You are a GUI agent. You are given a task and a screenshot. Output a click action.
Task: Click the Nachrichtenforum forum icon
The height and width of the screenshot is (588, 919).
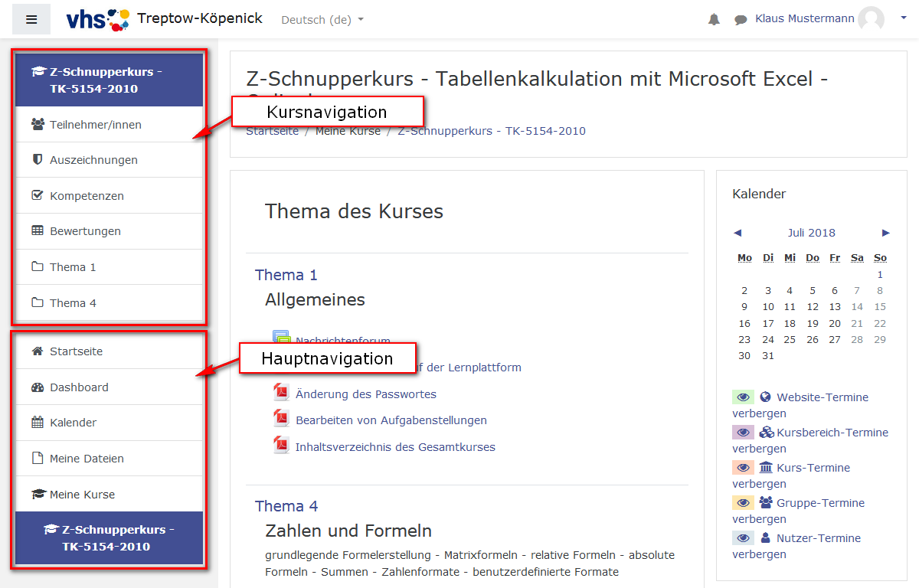tap(281, 338)
